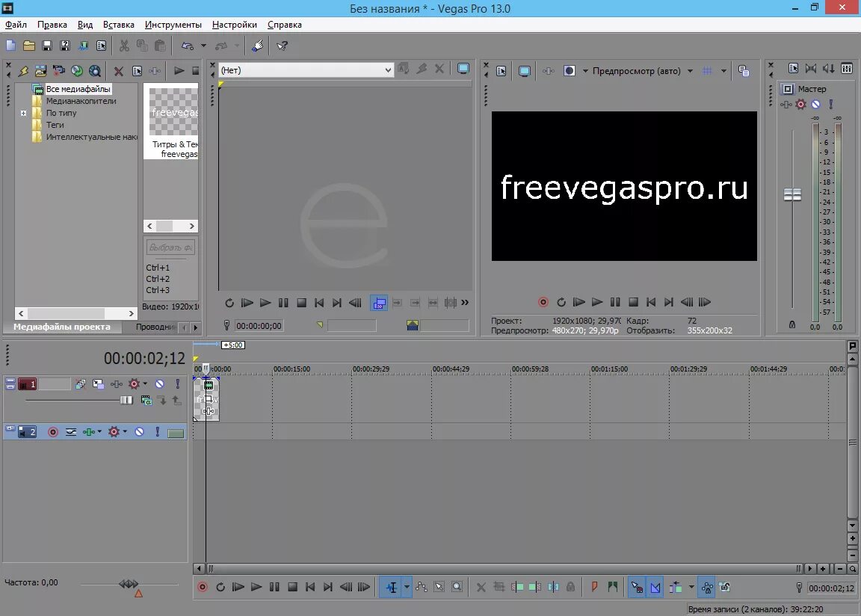The height and width of the screenshot is (616, 861).
Task: Click the Cut scissors icon in toolbar
Action: 124,46
